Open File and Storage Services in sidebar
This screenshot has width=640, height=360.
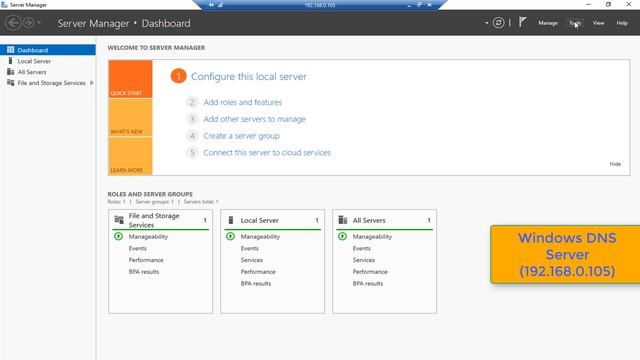coord(51,83)
